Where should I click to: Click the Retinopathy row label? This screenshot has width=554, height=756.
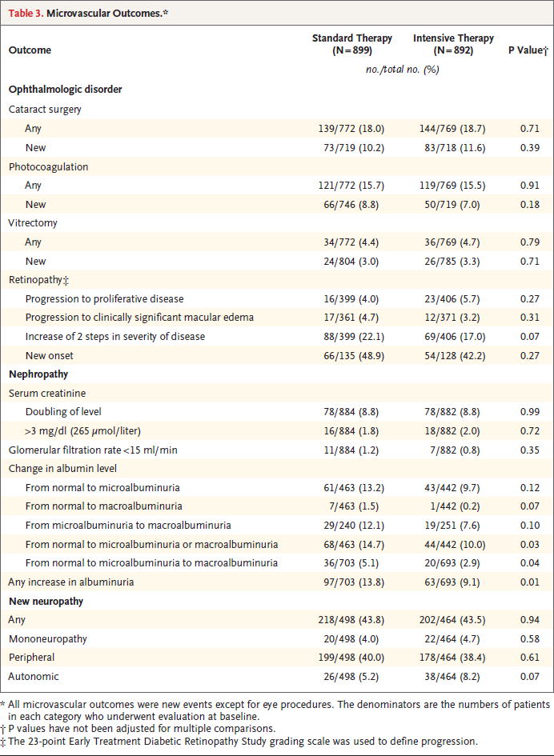(36, 280)
